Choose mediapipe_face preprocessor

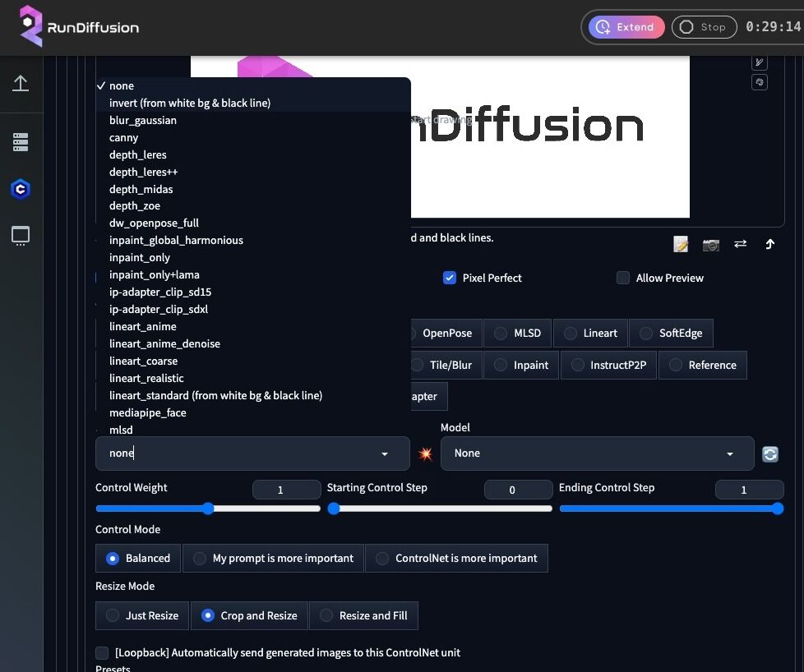coord(253,412)
